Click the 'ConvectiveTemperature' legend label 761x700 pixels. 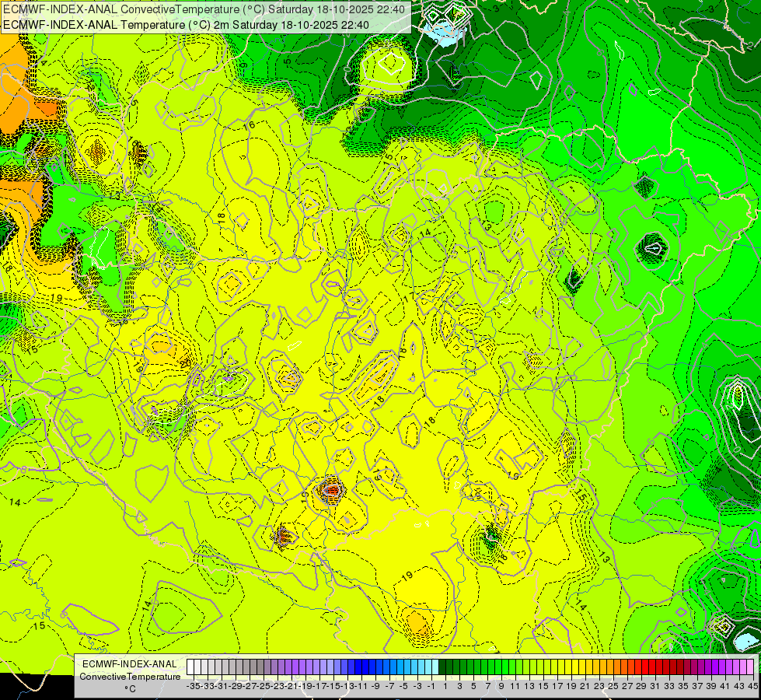pos(130,677)
